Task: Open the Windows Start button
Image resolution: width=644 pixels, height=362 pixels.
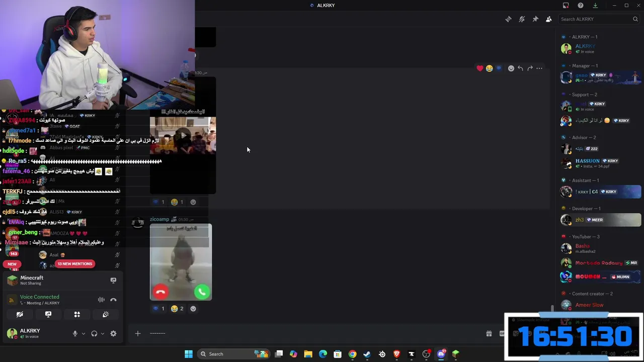Action: [x=189, y=354]
